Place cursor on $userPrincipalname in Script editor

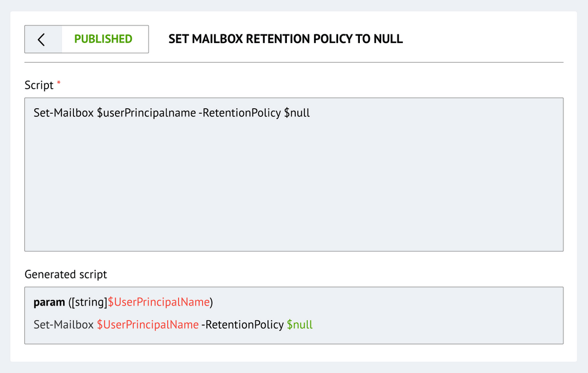pos(146,113)
